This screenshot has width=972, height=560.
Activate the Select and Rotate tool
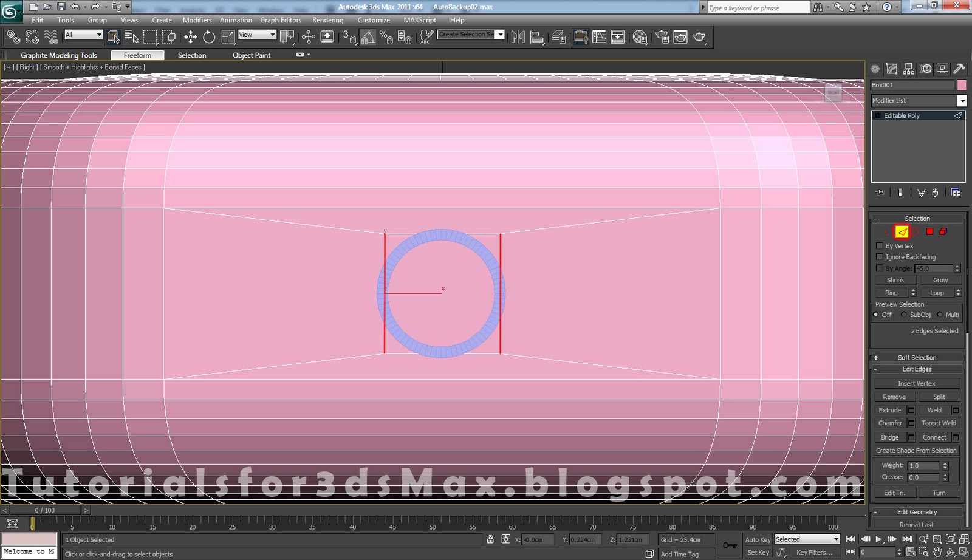tap(209, 36)
